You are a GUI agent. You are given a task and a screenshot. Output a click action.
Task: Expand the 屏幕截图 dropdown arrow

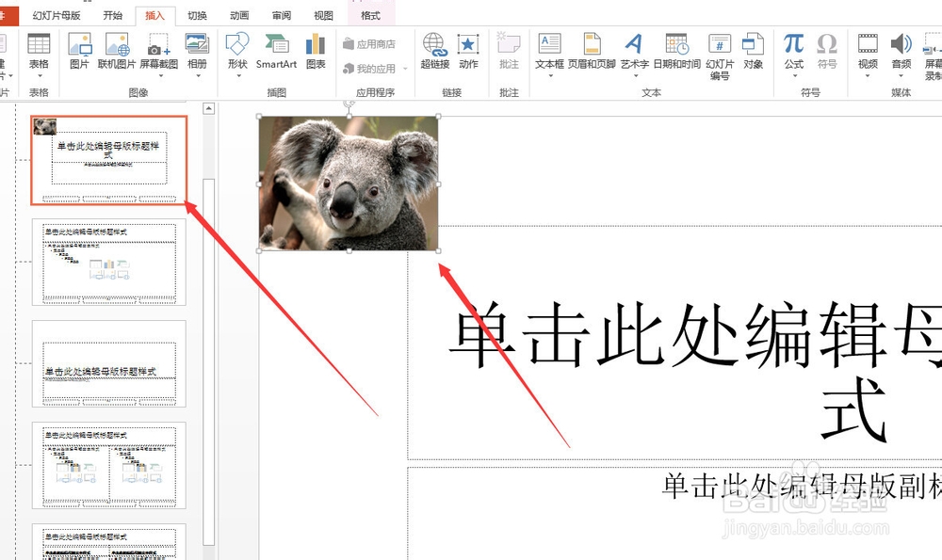(x=160, y=75)
